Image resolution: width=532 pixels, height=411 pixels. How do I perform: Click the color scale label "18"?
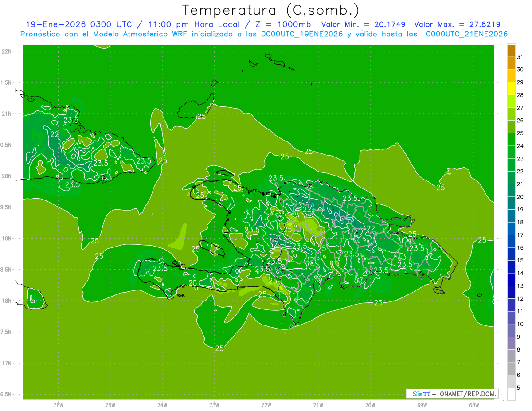[x=520, y=222]
